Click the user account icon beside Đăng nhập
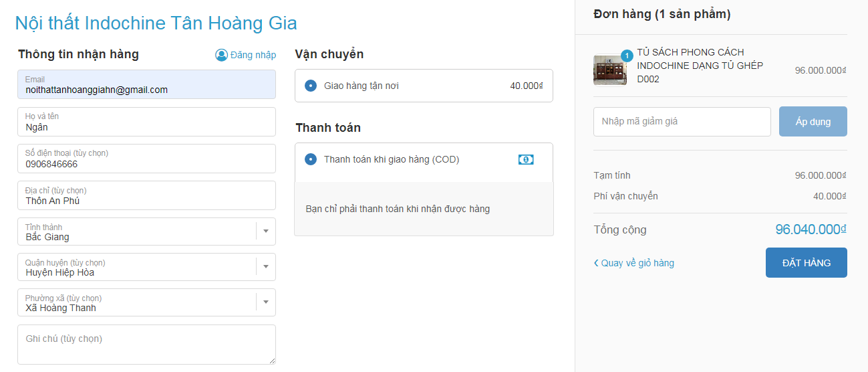The width and height of the screenshot is (868, 372). [x=221, y=55]
